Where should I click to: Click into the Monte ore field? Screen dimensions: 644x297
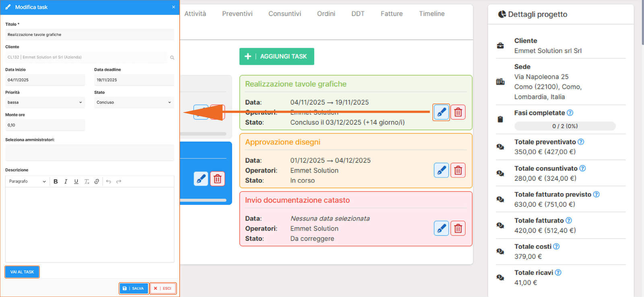pos(45,125)
